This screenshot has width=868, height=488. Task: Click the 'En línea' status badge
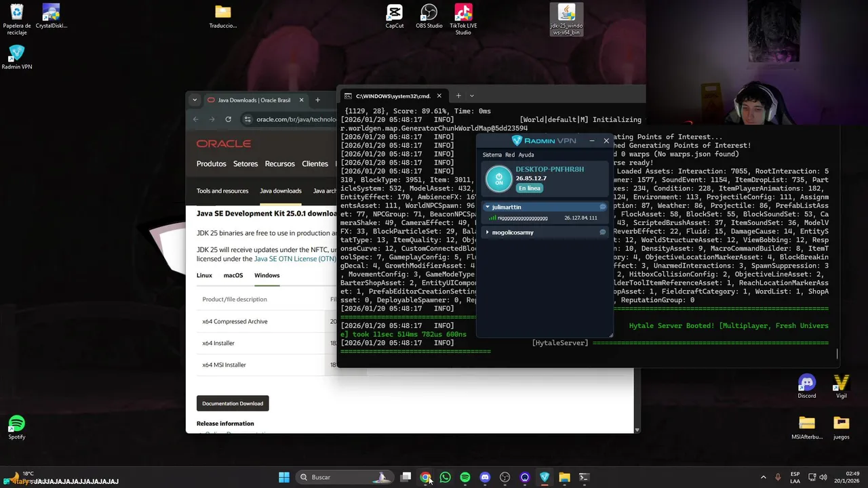point(530,188)
